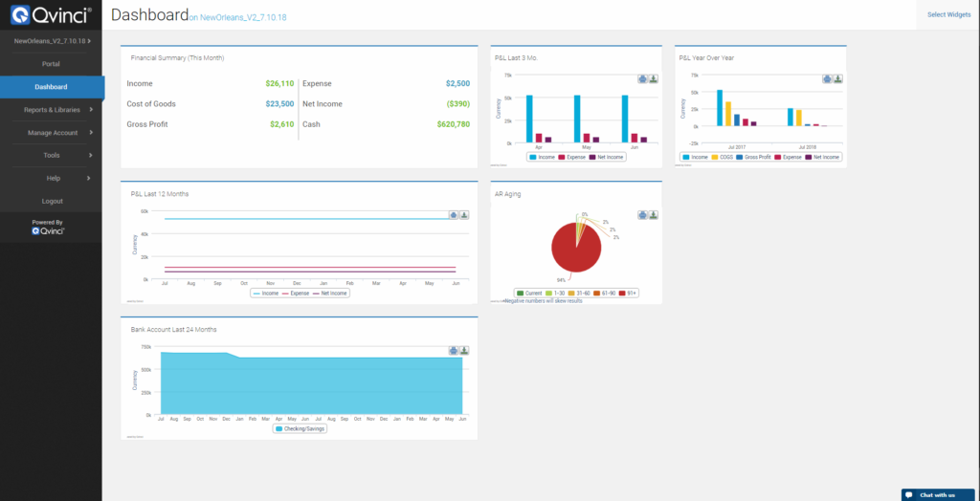The height and width of the screenshot is (501, 980).
Task: Click the Qvinci logo at top left
Action: point(52,14)
